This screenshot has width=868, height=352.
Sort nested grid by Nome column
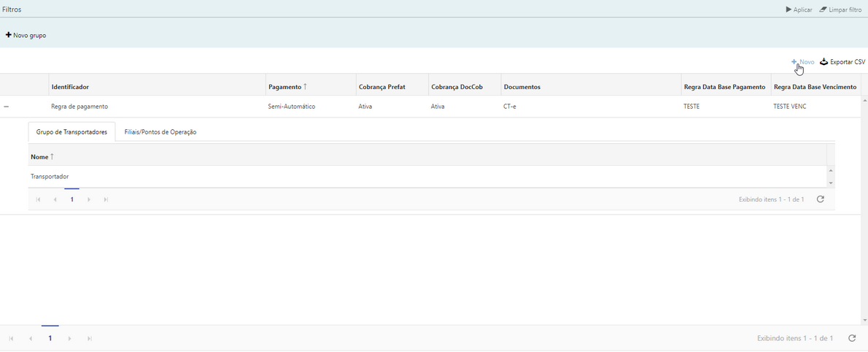42,157
